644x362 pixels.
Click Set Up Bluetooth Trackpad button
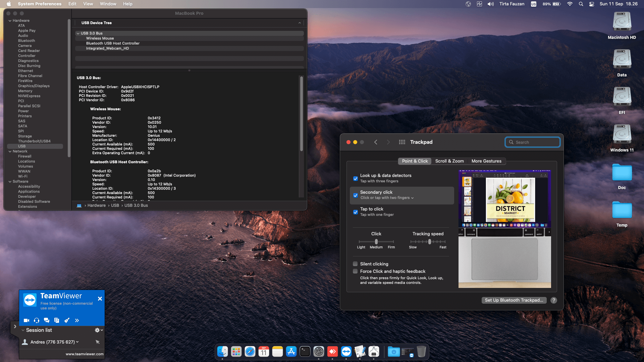514,300
